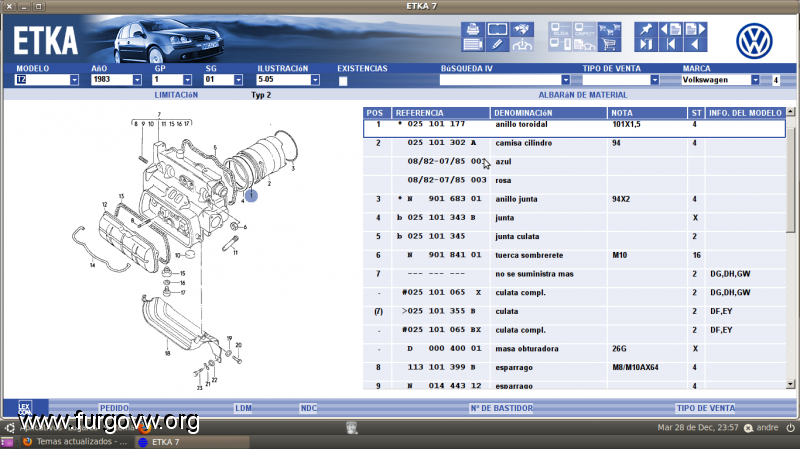This screenshot has height=449, width=800.
Task: Go to next page icon
Action: 695,29
